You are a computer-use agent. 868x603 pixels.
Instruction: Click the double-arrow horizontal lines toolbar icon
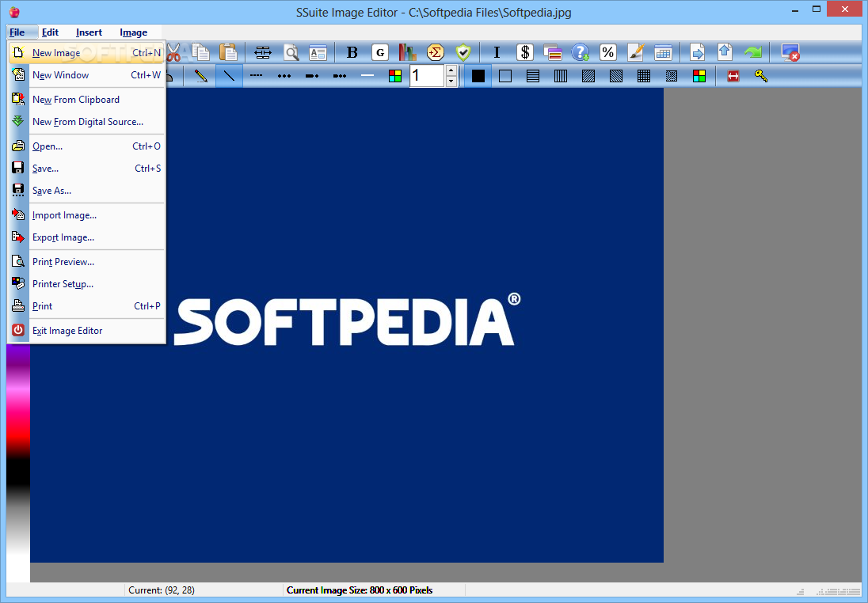tap(262, 52)
